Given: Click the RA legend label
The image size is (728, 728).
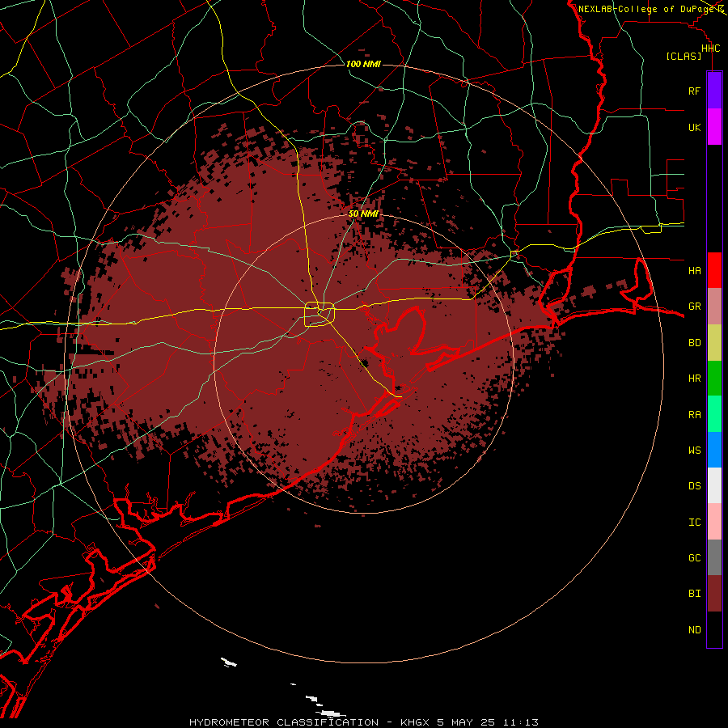Looking at the screenshot, I should 694,415.
